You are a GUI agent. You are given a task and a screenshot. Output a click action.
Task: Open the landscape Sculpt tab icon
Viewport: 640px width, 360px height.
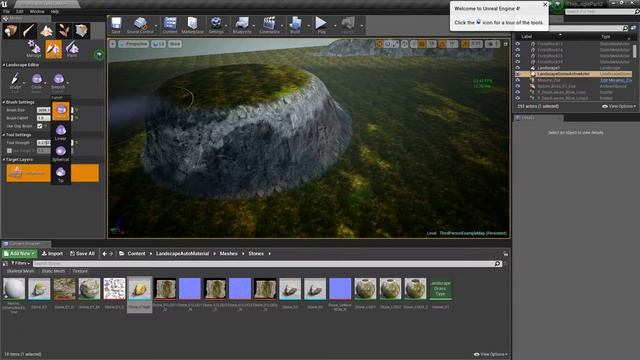[x=53, y=49]
